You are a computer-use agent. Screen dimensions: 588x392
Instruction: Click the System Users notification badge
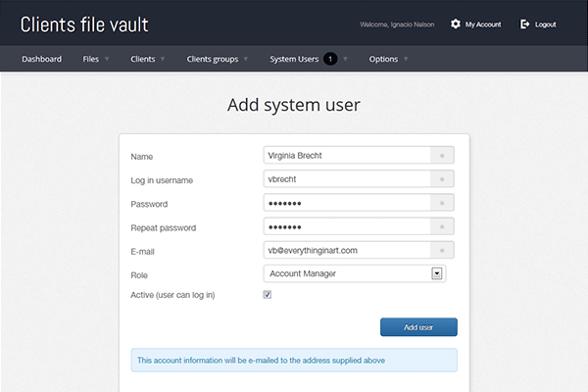(330, 59)
